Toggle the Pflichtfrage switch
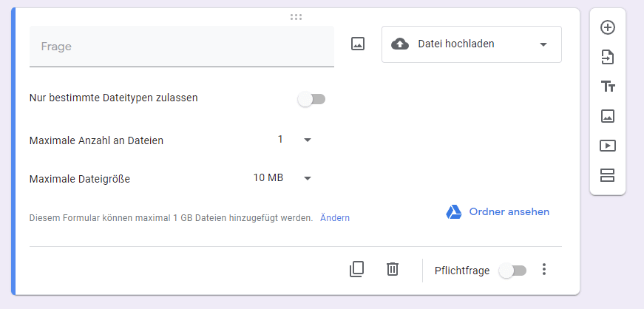644x309 pixels. pos(512,271)
